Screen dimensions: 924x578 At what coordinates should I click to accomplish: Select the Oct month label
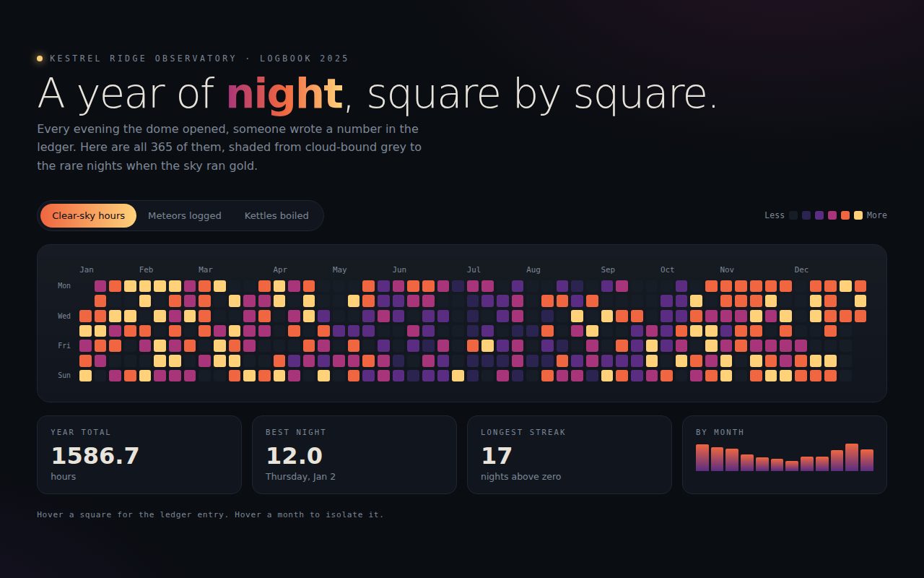[667, 269]
